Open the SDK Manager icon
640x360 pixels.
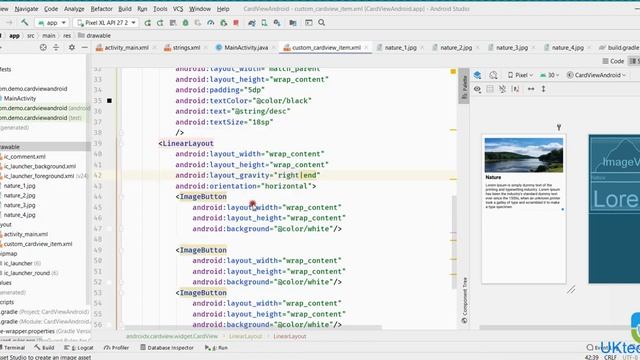click(277, 23)
